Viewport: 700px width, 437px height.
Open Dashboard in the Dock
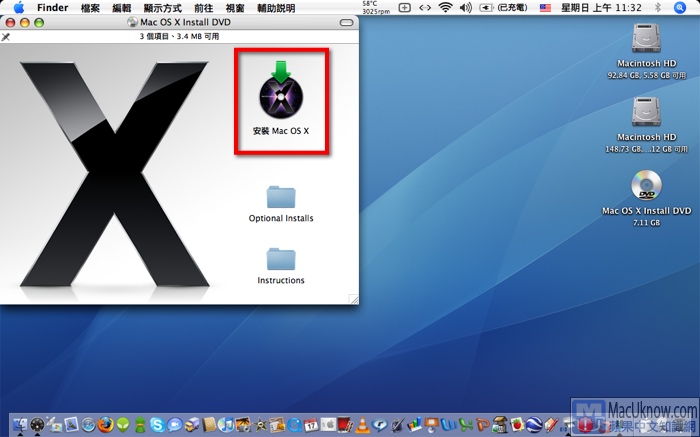click(x=37, y=425)
